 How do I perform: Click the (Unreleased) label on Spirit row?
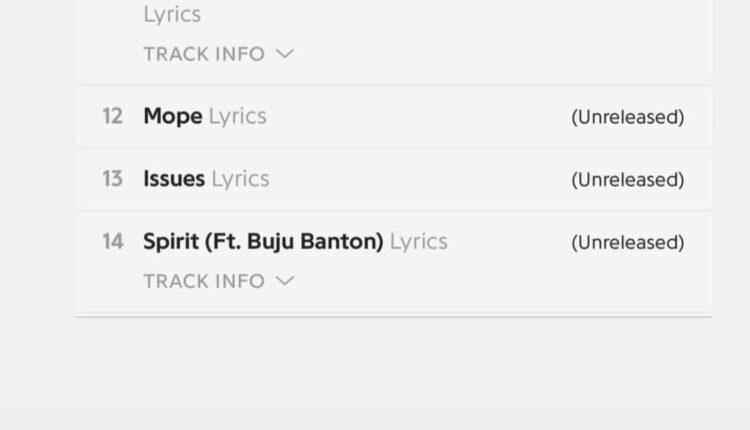tap(627, 242)
